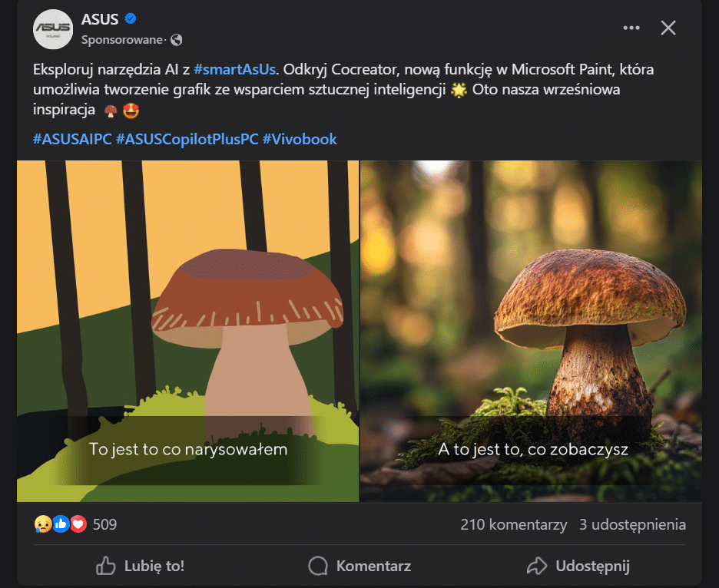This screenshot has width=719, height=588.
Task: Open the #ASUSAIPC hashtag
Action: point(72,140)
